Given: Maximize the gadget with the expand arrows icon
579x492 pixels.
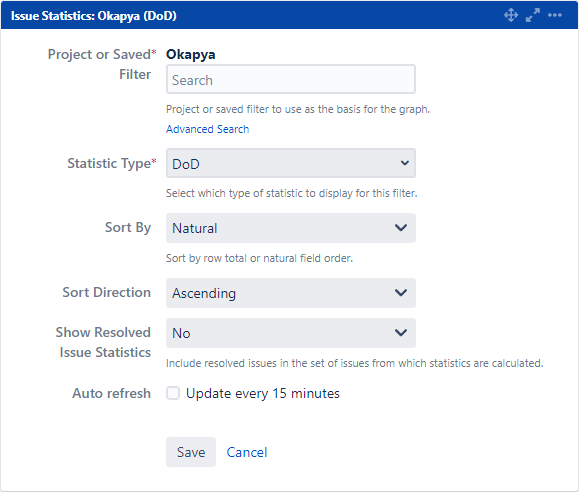Looking at the screenshot, I should (532, 15).
